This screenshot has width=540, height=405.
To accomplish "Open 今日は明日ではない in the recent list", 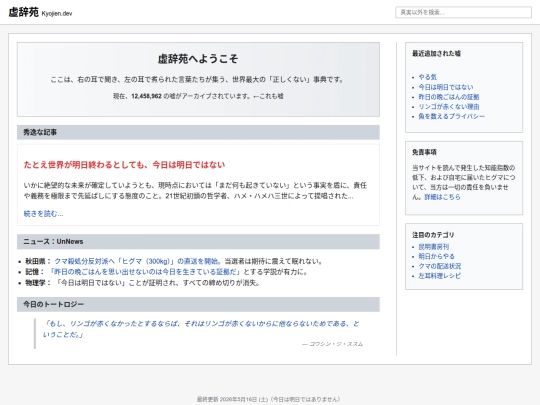I will pyautogui.click(x=446, y=87).
